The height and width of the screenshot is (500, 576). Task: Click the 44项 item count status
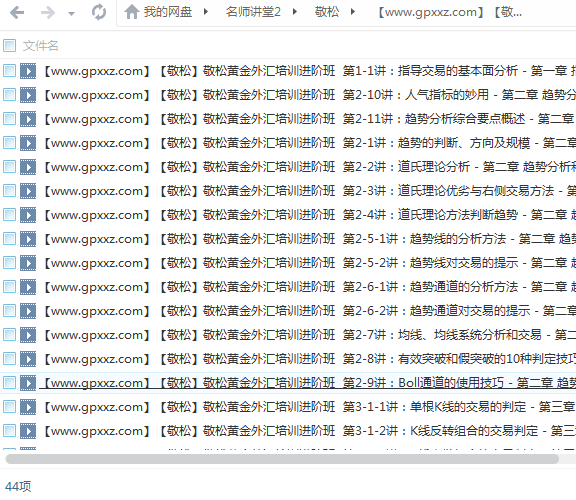18,486
